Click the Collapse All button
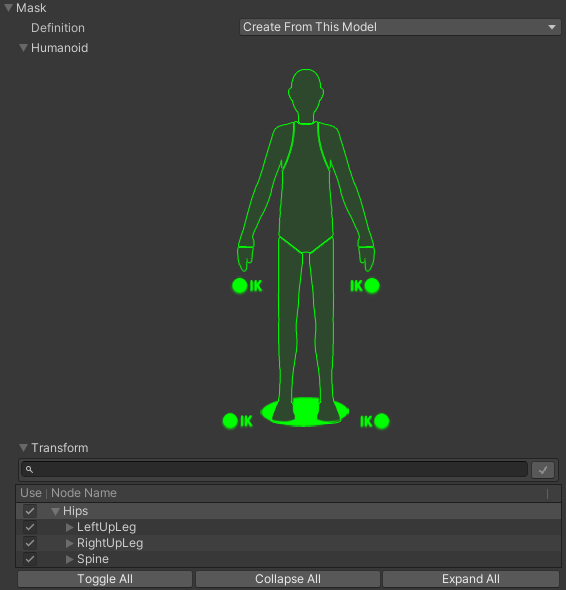566x590 pixels. (x=288, y=579)
